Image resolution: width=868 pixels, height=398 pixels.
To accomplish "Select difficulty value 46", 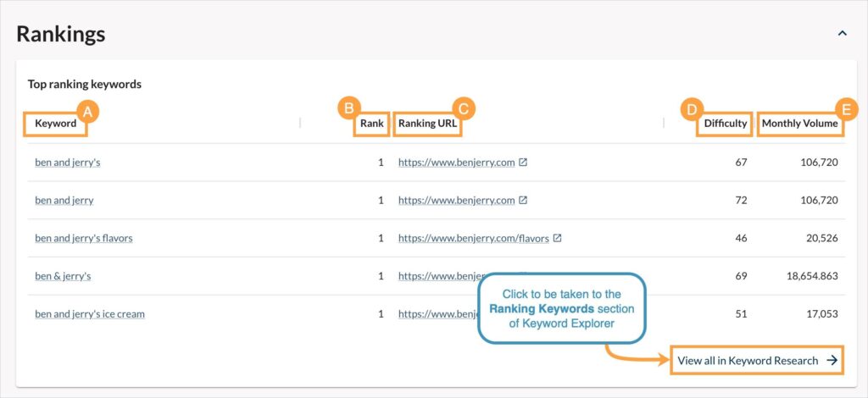I will (x=741, y=238).
